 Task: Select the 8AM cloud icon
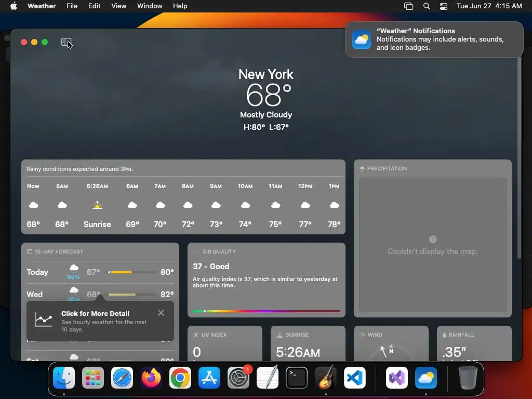point(188,205)
